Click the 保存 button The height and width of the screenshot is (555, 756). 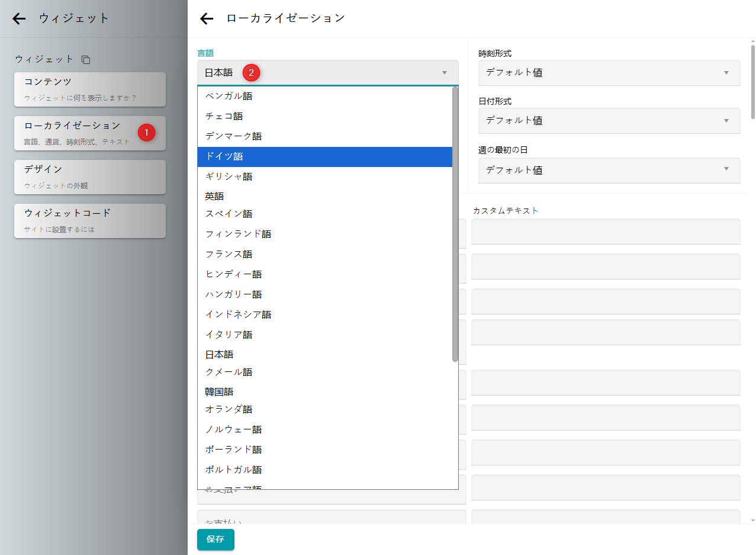[x=215, y=540]
